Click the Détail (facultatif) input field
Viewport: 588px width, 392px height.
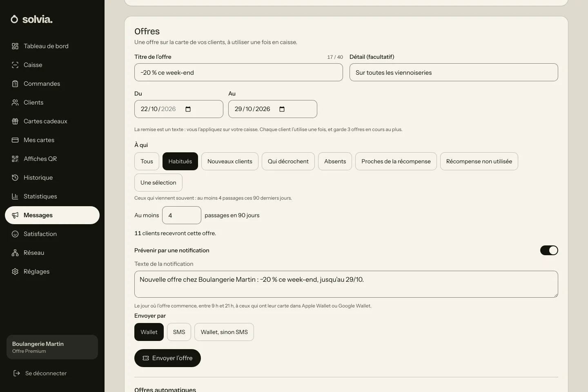(x=454, y=72)
